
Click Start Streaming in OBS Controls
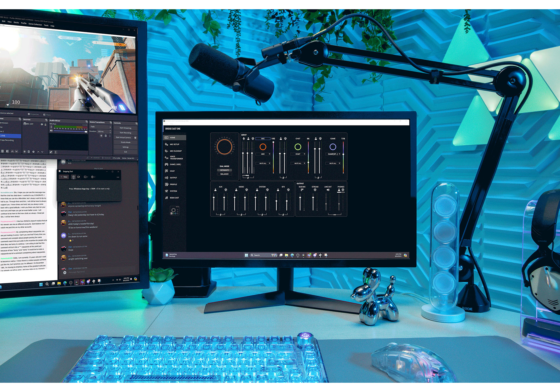click(x=125, y=128)
